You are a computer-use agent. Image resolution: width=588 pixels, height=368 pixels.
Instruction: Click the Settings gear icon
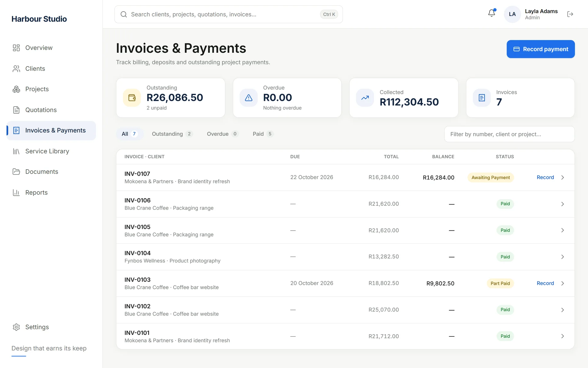pyautogui.click(x=16, y=327)
